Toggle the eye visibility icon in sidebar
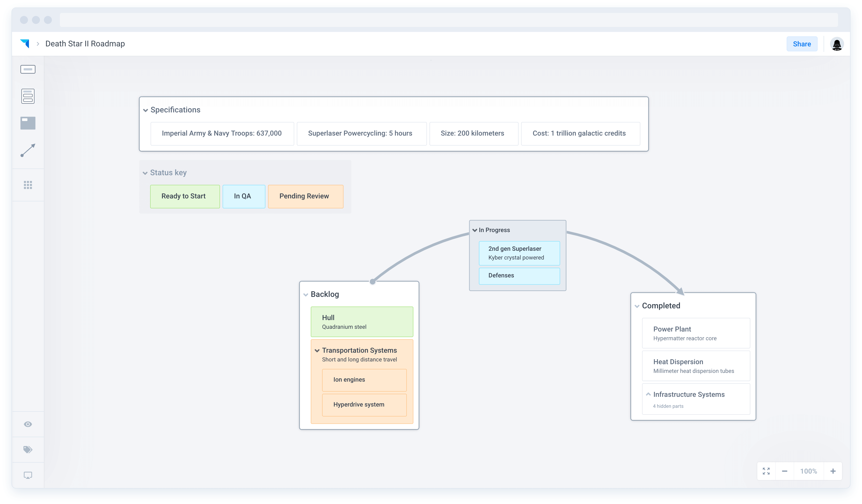This screenshot has width=862, height=504. coord(28,424)
